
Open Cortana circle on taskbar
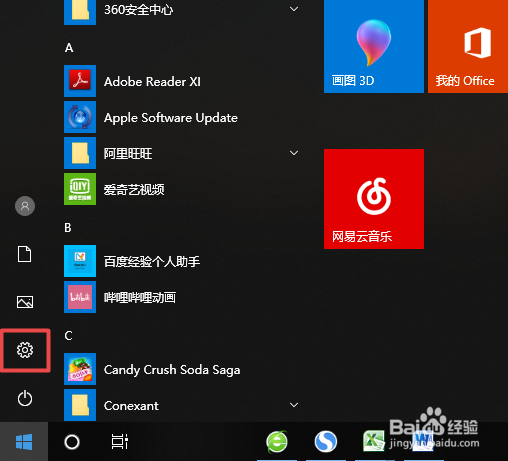[x=72, y=442]
